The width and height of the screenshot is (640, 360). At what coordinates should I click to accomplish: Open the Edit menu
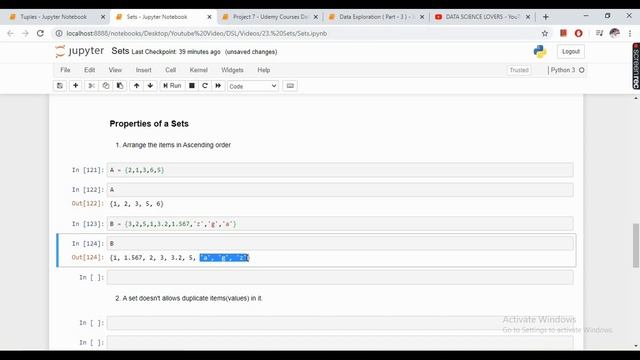[x=89, y=70]
